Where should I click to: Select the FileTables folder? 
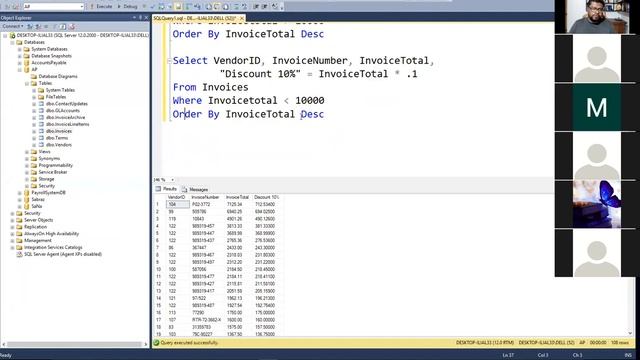(56, 97)
